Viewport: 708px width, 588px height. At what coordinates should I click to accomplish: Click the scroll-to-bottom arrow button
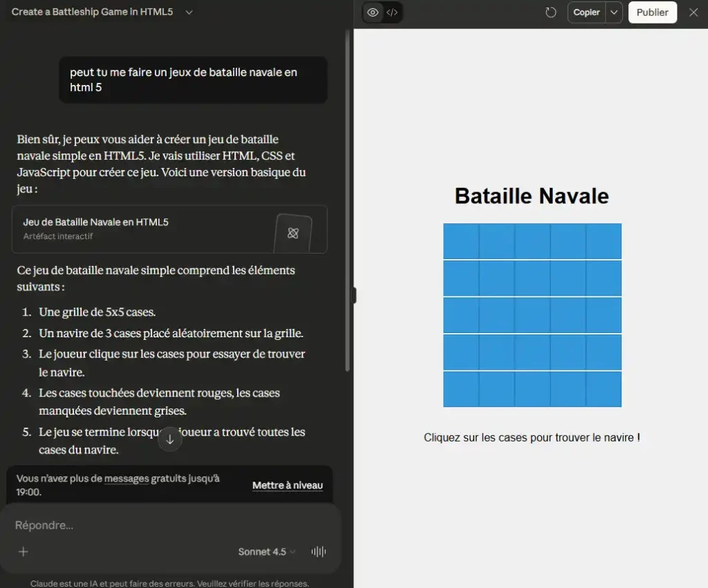click(170, 439)
